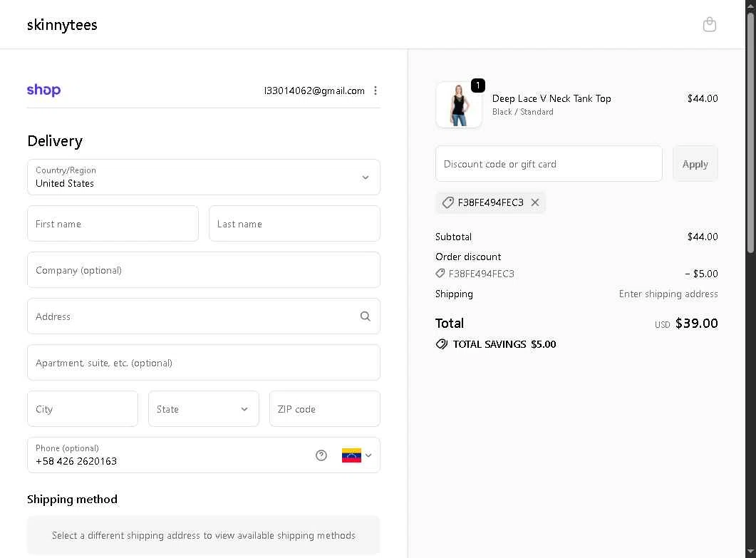The height and width of the screenshot is (558, 756).
Task: Focus the City field
Action: (83, 409)
